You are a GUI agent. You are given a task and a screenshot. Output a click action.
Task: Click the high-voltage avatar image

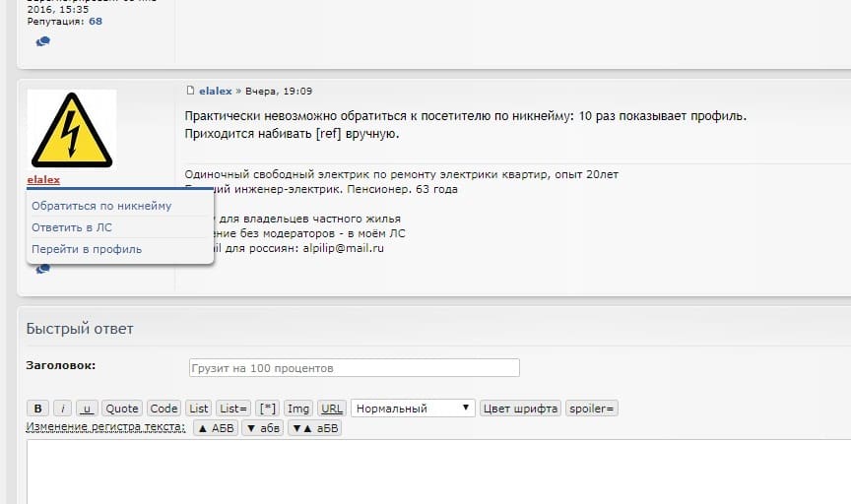[x=71, y=129]
